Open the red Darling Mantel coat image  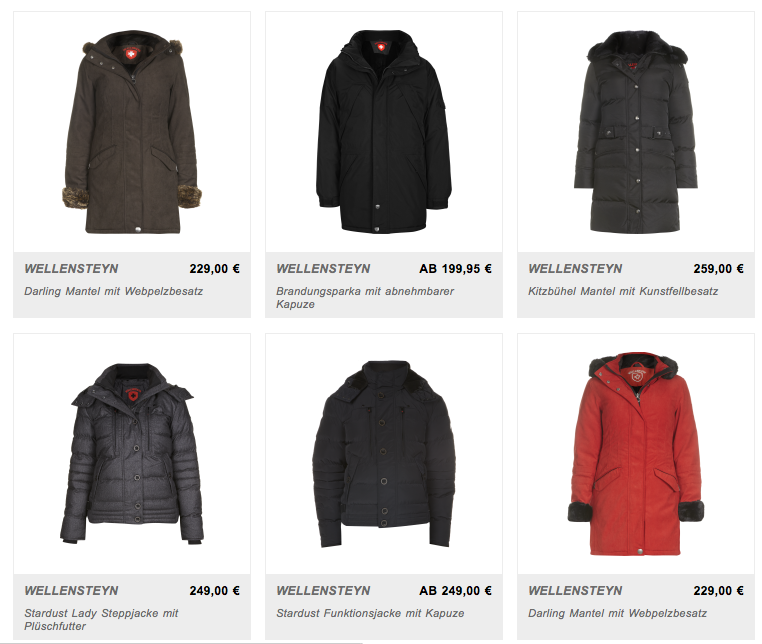[636, 454]
